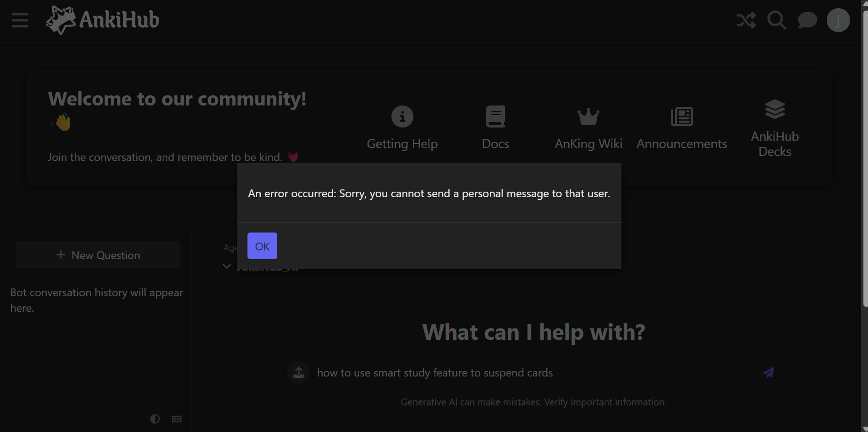Open the chat bubble icon
This screenshot has width=868, height=432.
coord(808,20)
